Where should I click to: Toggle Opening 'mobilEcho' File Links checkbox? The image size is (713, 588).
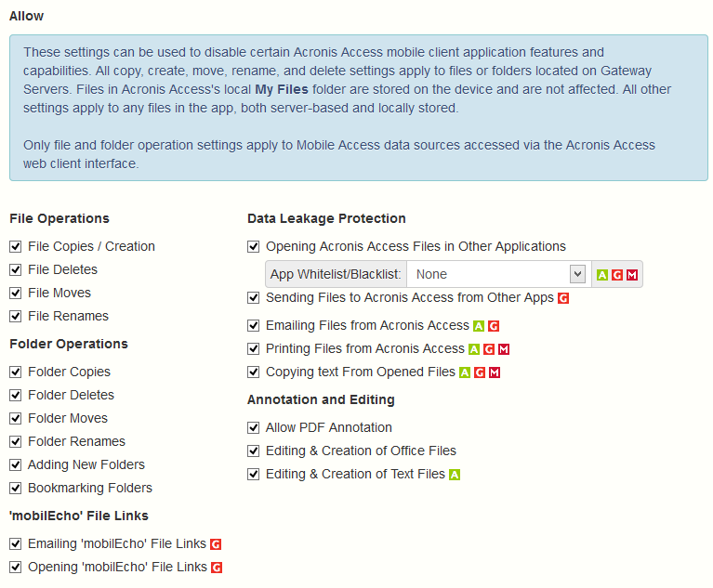pyautogui.click(x=16, y=567)
